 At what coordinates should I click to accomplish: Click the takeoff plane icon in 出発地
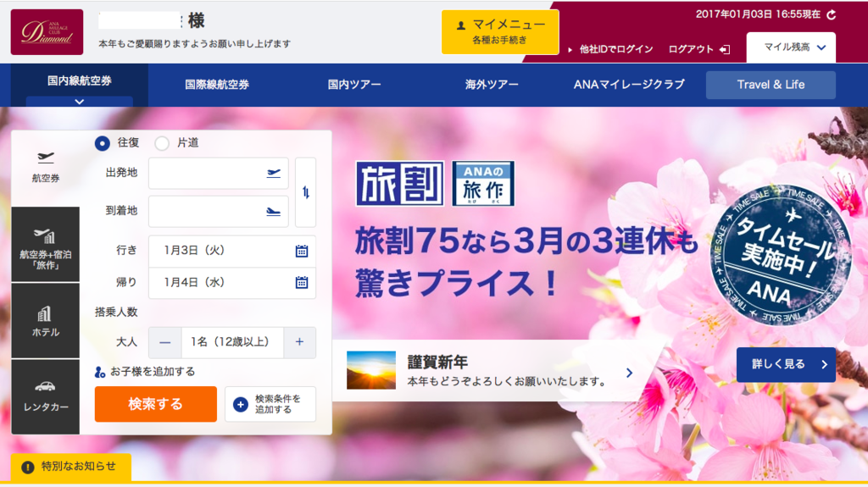point(274,174)
